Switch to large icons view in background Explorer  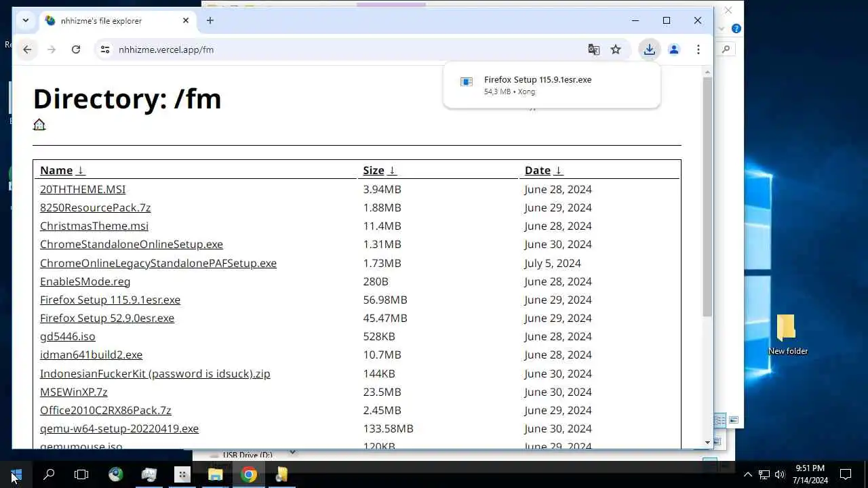pyautogui.click(x=733, y=420)
